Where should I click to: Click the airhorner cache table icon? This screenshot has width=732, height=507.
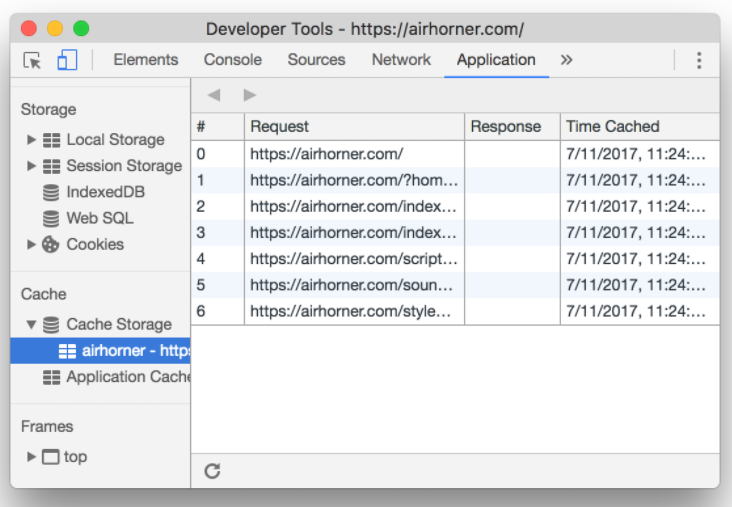click(x=67, y=351)
